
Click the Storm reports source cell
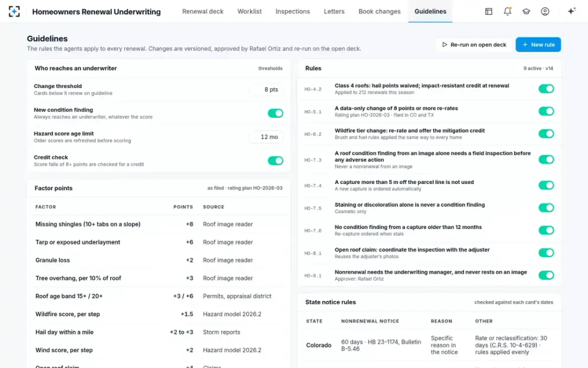[x=221, y=332]
